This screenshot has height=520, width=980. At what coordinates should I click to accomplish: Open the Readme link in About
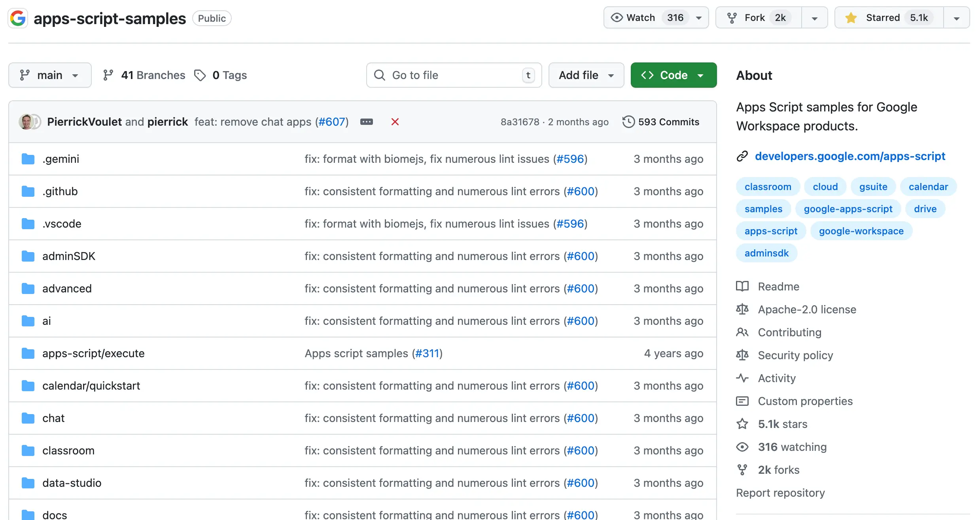pos(778,286)
